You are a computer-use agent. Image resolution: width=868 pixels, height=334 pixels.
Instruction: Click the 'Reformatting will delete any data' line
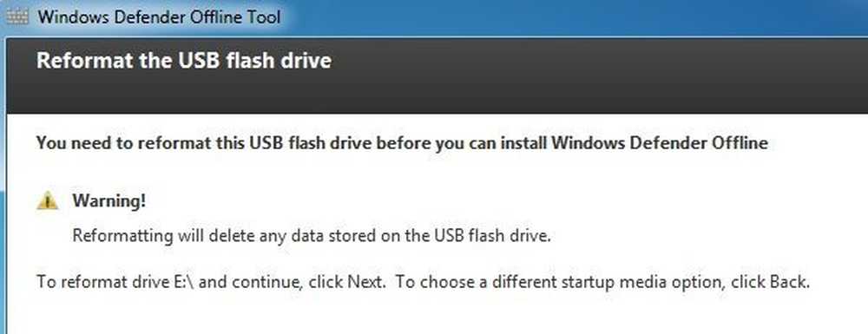(312, 236)
